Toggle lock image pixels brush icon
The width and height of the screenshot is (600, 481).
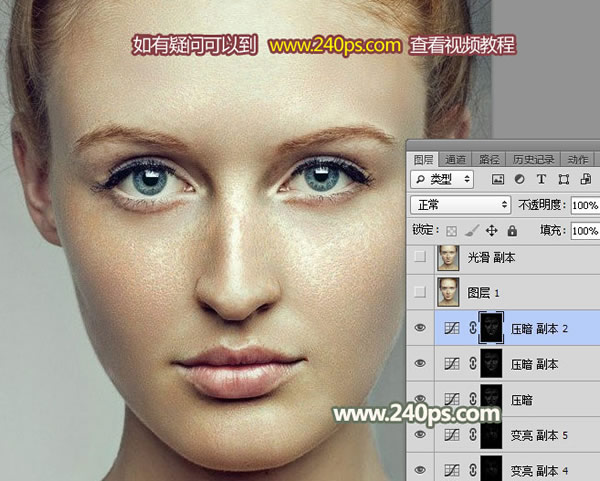click(471, 230)
